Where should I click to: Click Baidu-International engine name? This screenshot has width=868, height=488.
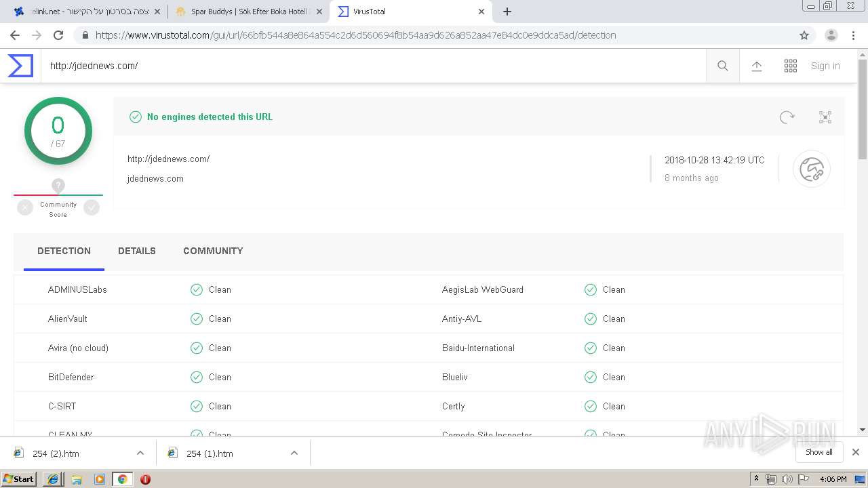coord(478,348)
